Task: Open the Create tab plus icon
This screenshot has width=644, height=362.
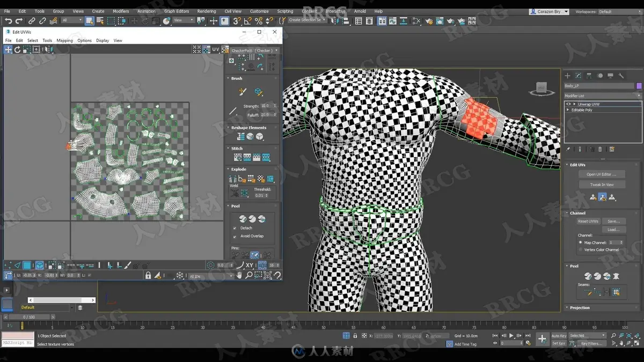Action: point(567,76)
